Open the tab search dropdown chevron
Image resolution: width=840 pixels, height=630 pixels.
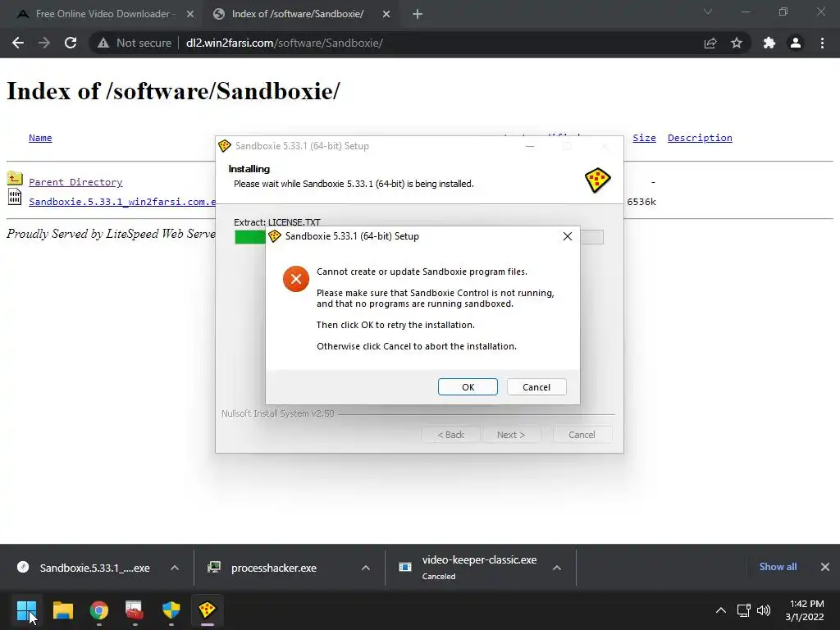pos(708,11)
